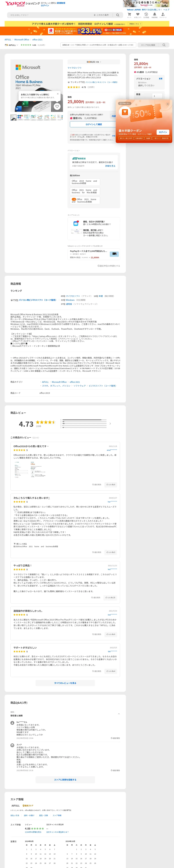Click Login button on coupon popup
This screenshot has width=174, height=868.
163,132
